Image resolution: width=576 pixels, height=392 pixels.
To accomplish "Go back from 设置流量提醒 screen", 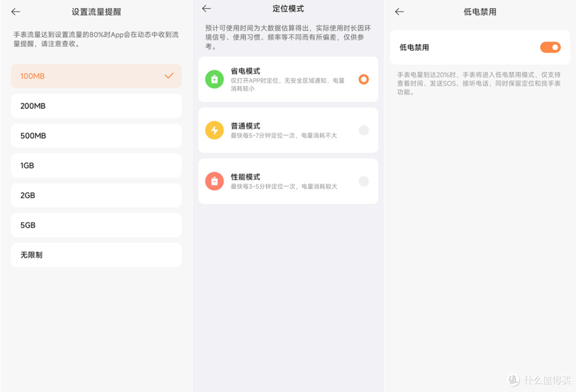I will click(16, 12).
